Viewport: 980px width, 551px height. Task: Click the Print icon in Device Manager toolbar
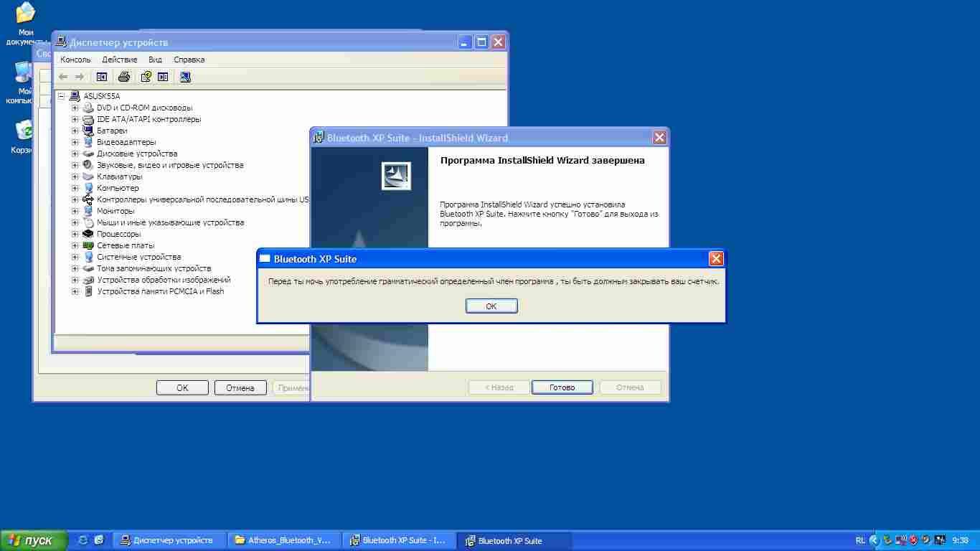123,77
